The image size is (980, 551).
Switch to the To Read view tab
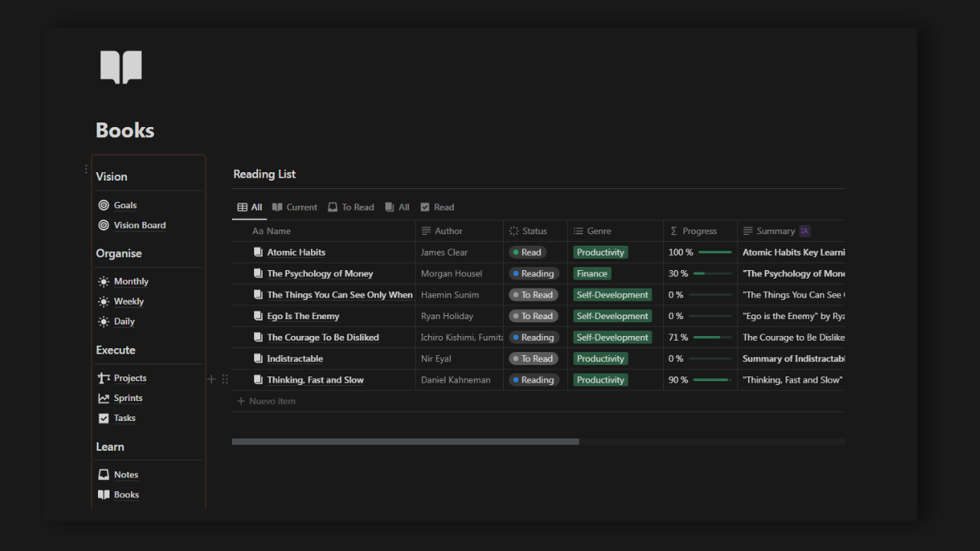(351, 207)
